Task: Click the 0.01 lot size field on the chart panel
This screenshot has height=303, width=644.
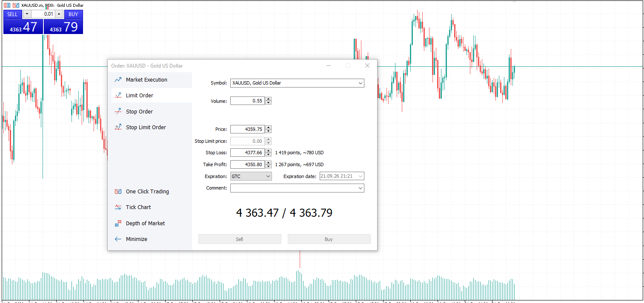Action: 43,14
